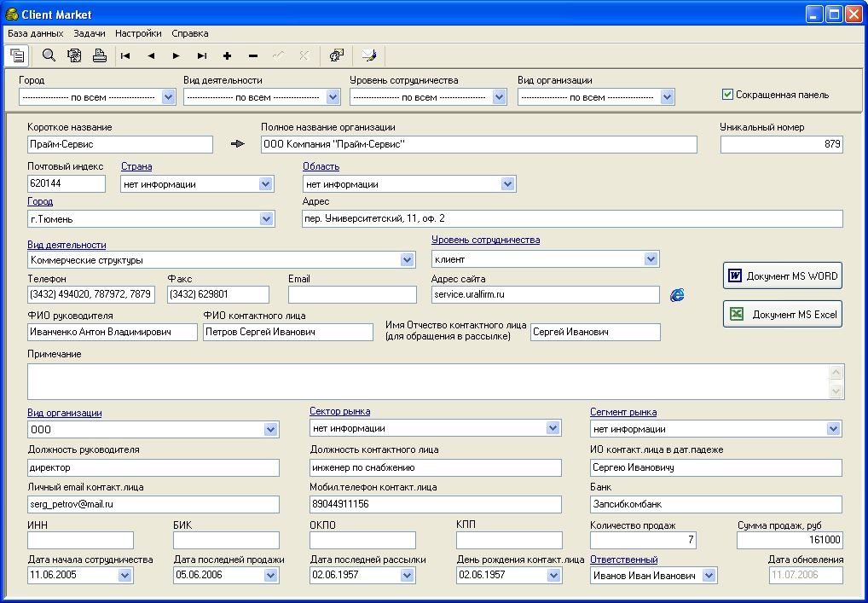Click Вид деятельности link label in form
868x603 pixels.
[x=67, y=245]
